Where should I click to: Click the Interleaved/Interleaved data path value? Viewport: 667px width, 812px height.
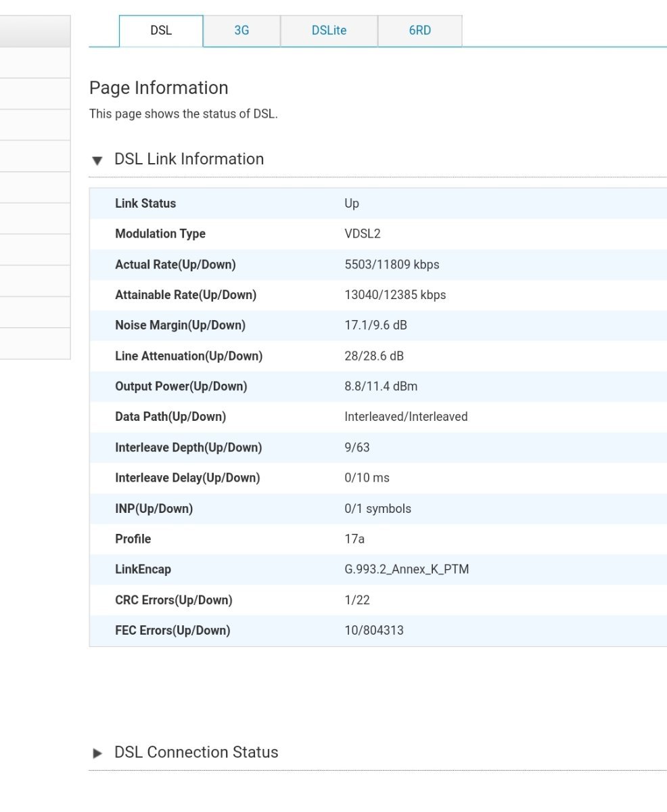406,417
